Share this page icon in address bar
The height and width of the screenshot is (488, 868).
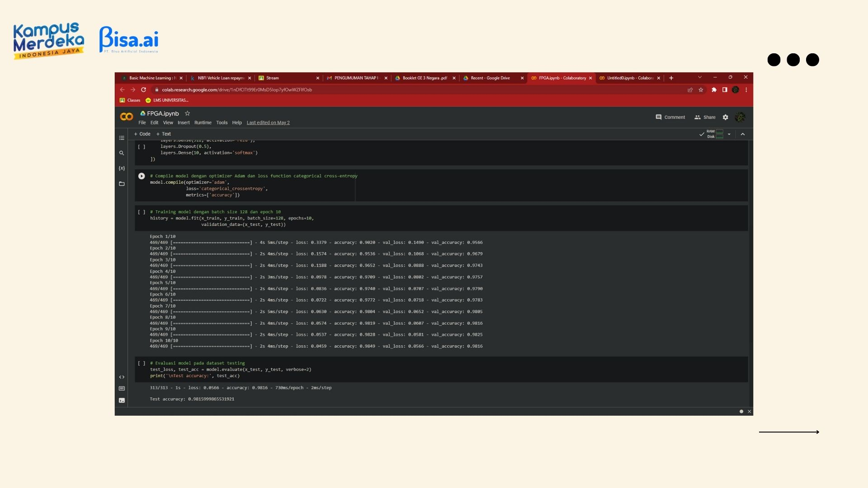pyautogui.click(x=690, y=90)
